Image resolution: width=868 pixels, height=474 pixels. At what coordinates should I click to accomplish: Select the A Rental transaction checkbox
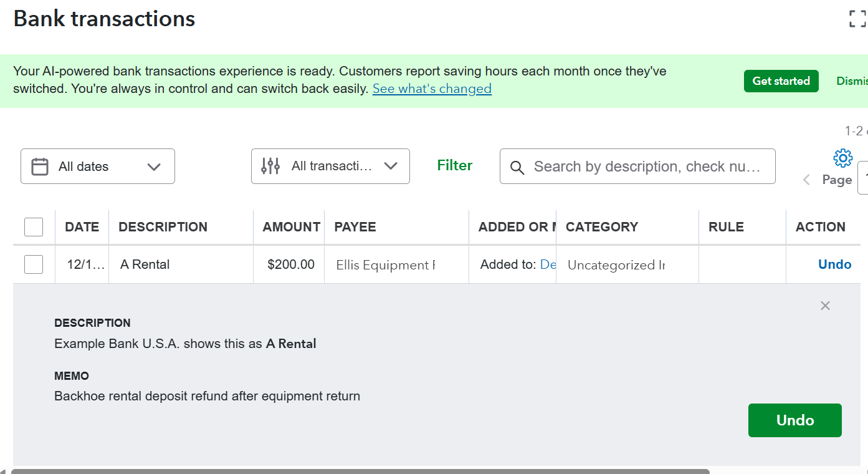pos(34,264)
